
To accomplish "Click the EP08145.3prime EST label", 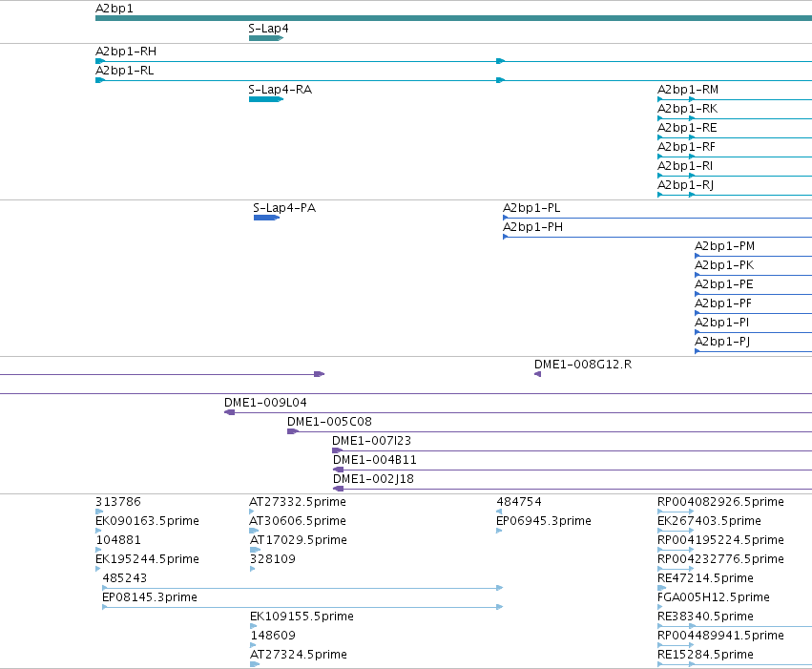I will click(150, 598).
